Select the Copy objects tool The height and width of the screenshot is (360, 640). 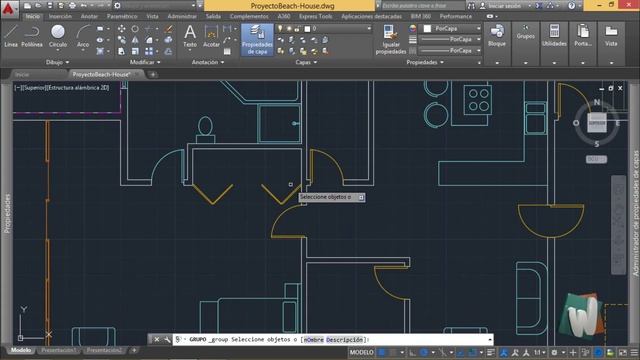tap(122, 40)
